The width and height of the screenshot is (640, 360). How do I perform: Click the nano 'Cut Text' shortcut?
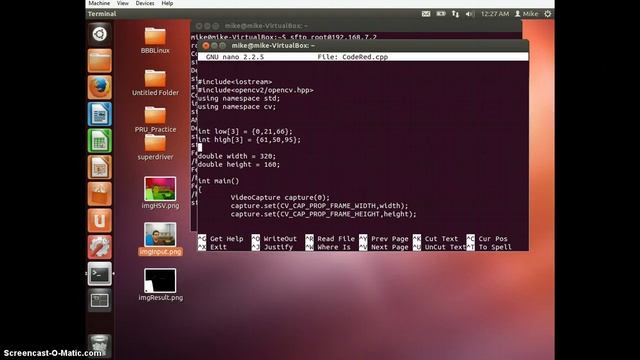click(436, 239)
